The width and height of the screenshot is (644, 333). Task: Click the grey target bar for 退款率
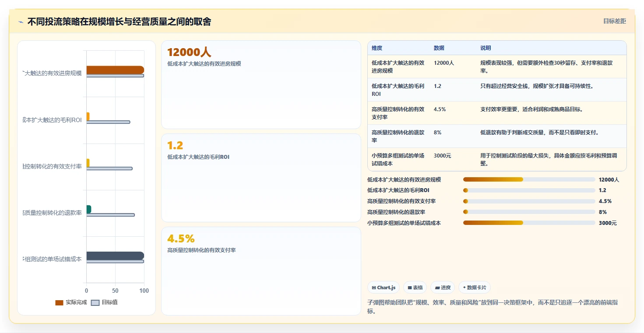[x=110, y=215]
